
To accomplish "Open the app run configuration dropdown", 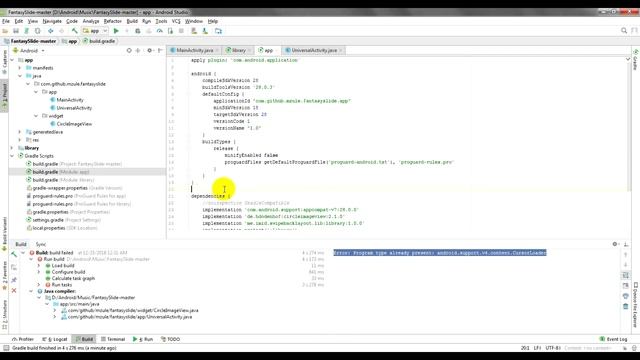I will (x=95, y=31).
